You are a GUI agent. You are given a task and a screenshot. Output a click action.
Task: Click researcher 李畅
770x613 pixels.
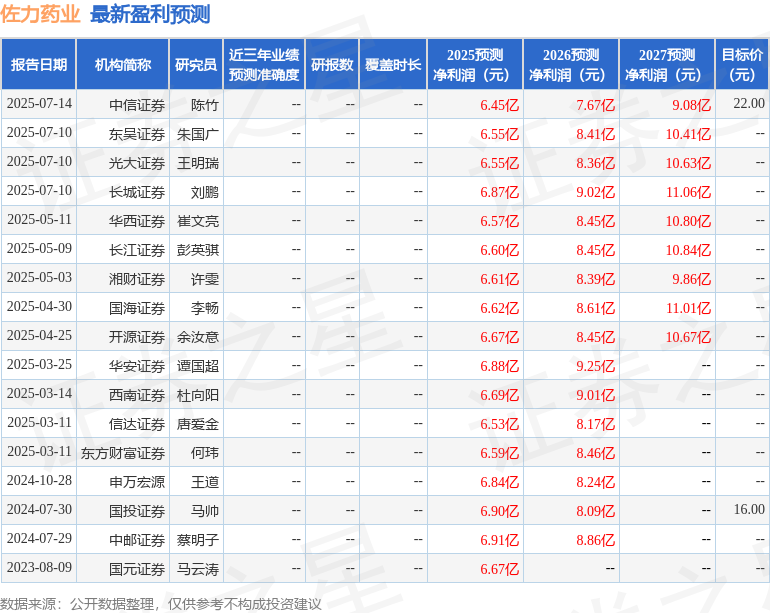(x=205, y=307)
